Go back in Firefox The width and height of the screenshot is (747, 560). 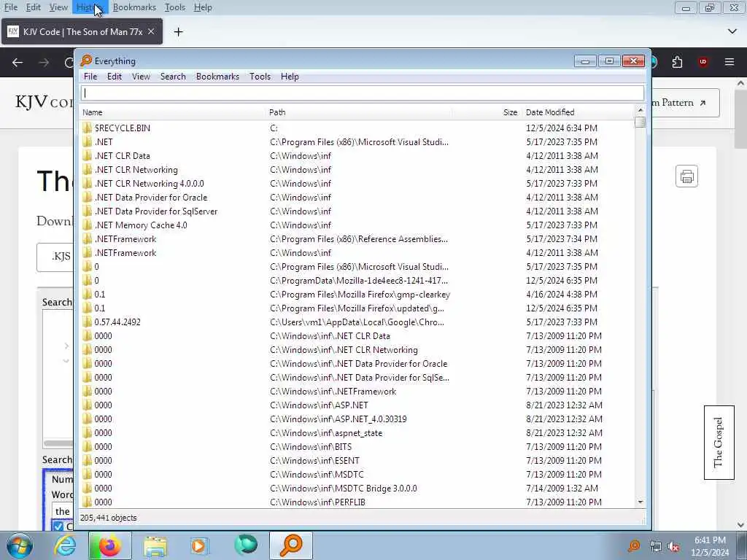click(18, 63)
